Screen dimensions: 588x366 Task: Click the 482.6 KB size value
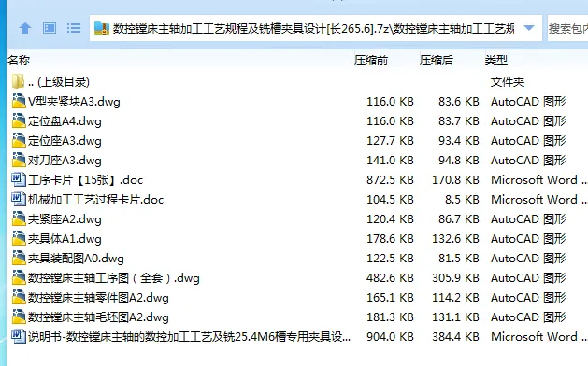click(390, 278)
